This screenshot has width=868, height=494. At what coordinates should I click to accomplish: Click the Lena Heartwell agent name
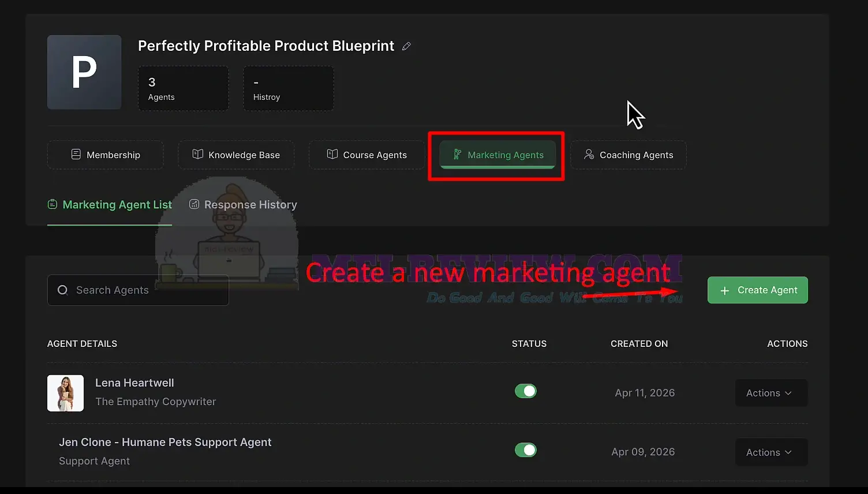pos(134,383)
